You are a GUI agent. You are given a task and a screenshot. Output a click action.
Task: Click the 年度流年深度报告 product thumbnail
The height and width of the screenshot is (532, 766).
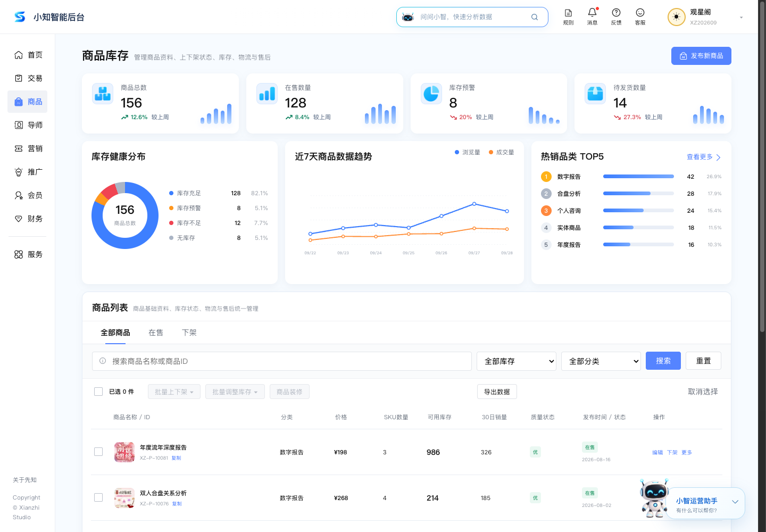124,452
